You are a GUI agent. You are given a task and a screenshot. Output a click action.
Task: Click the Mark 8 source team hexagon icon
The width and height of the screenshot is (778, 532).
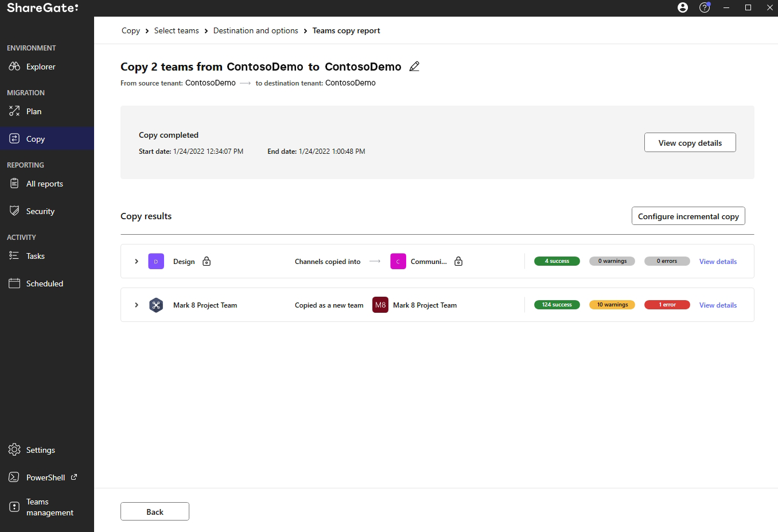point(156,305)
